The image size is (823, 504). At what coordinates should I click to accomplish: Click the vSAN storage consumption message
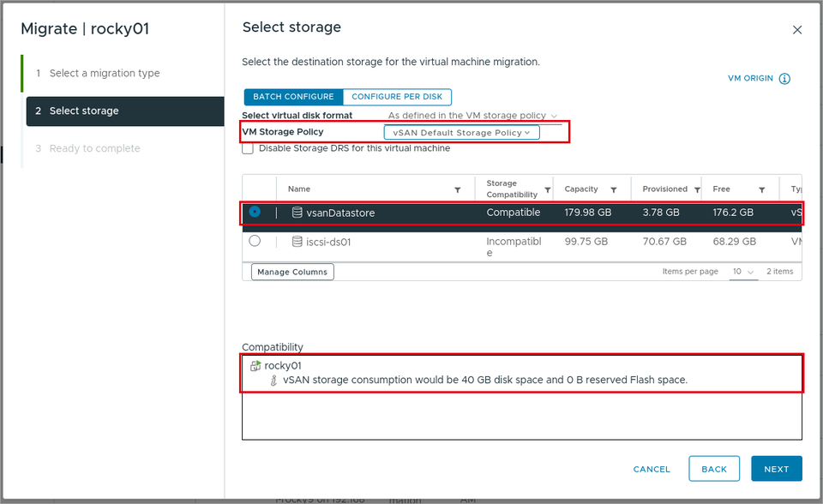pos(485,380)
